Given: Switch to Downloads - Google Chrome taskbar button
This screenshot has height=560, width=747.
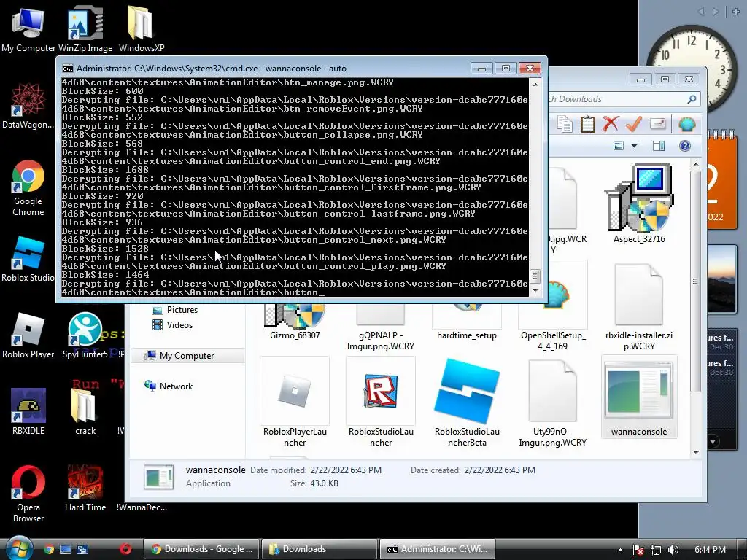Looking at the screenshot, I should click(201, 549).
